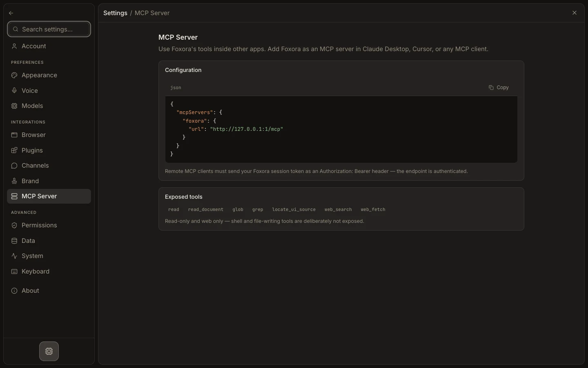Open Permissions settings
Viewport: 588px width, 368px height.
click(49, 225)
